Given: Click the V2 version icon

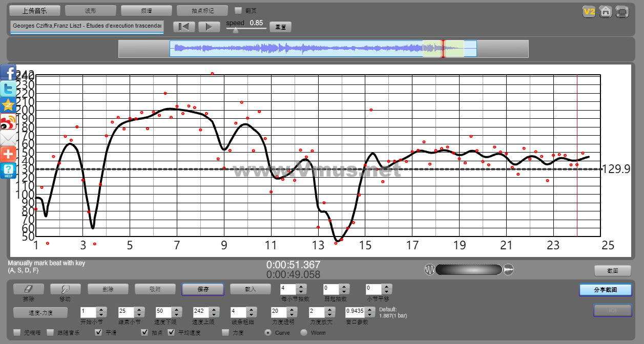Looking at the screenshot, I should 589,11.
